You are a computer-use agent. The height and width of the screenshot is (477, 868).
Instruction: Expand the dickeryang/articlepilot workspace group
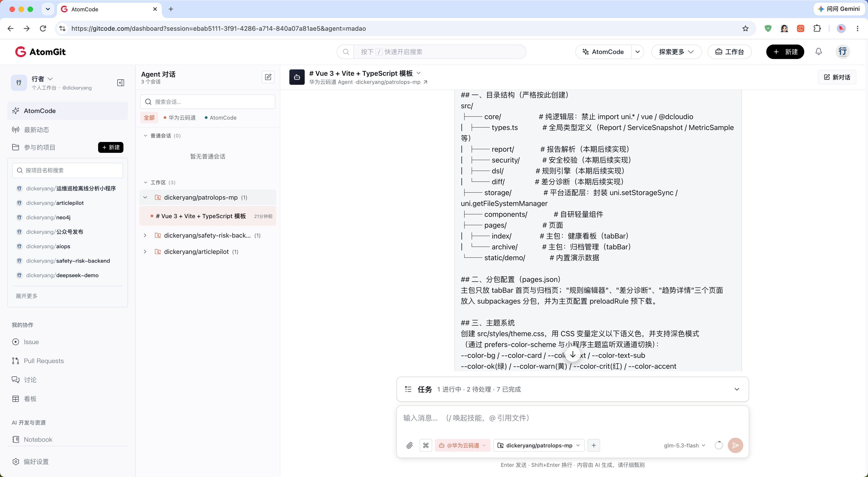pyautogui.click(x=145, y=251)
